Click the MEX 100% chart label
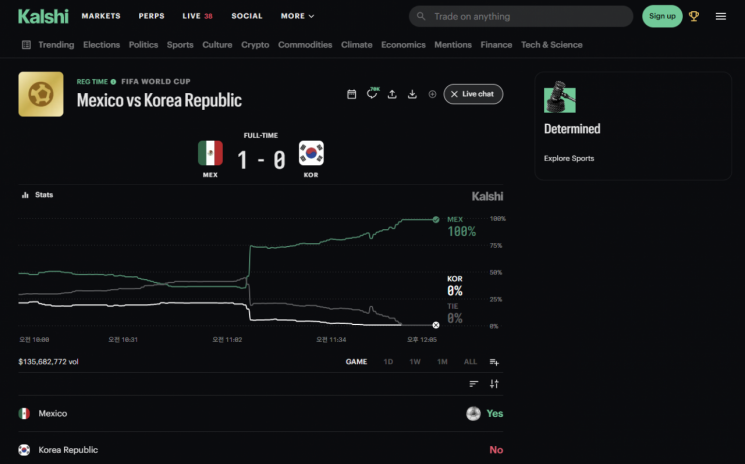The image size is (745, 464). coord(461,227)
